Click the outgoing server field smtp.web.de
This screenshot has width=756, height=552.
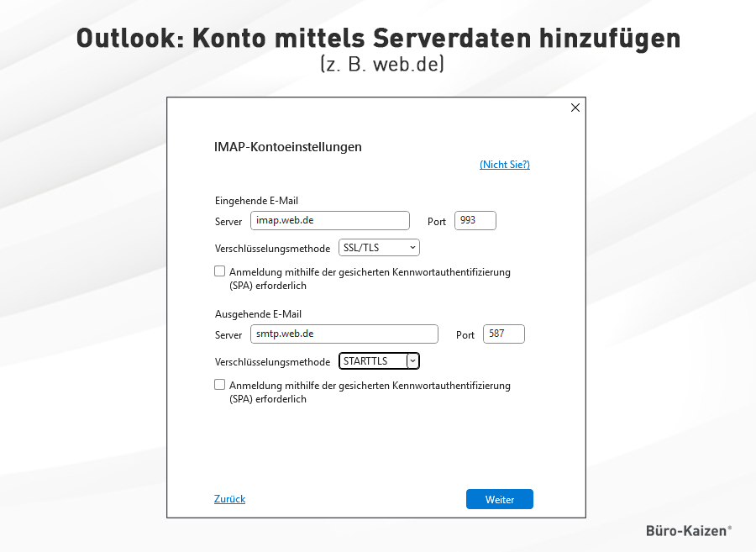344,334
